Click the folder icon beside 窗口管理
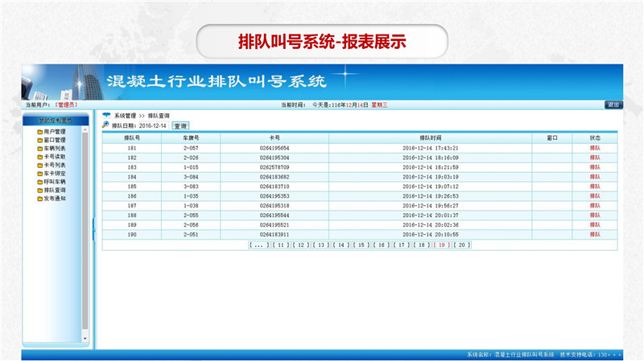Screen dimensions: 644x361 pos(40,140)
